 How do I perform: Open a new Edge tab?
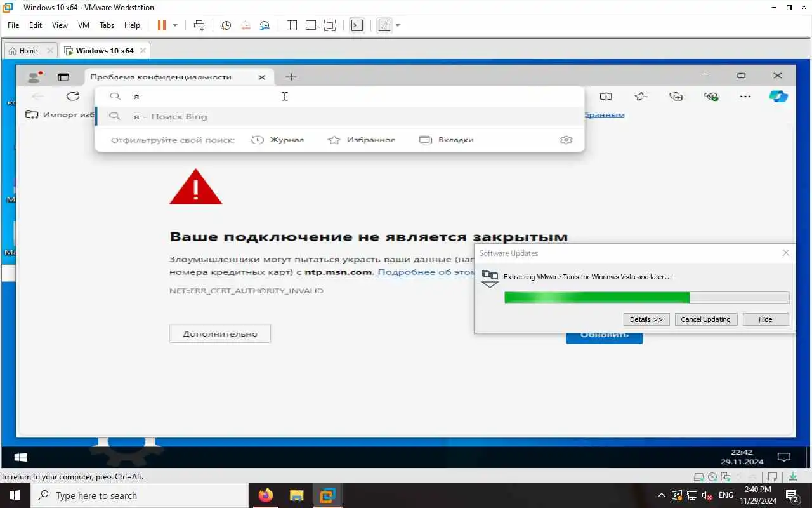pyautogui.click(x=291, y=77)
